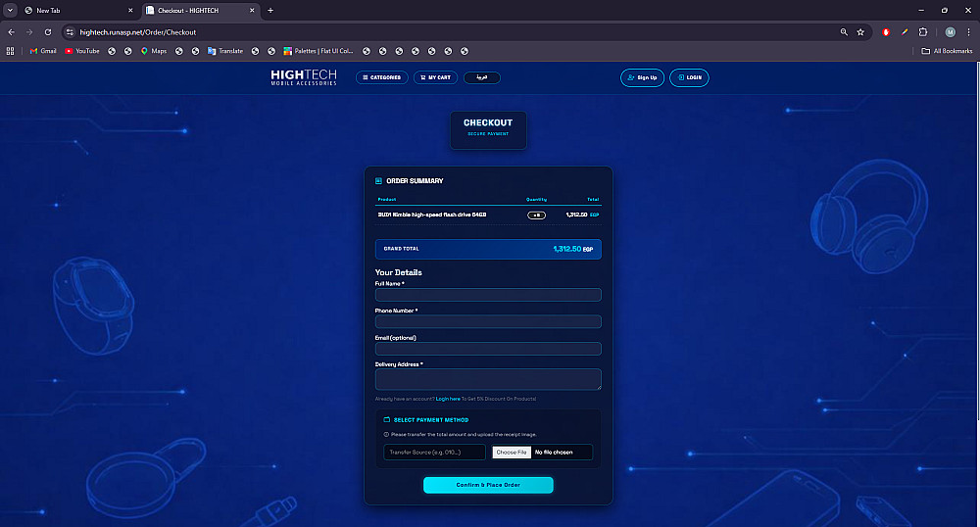
Task: Switch the site language to Arabic
Action: pos(482,77)
